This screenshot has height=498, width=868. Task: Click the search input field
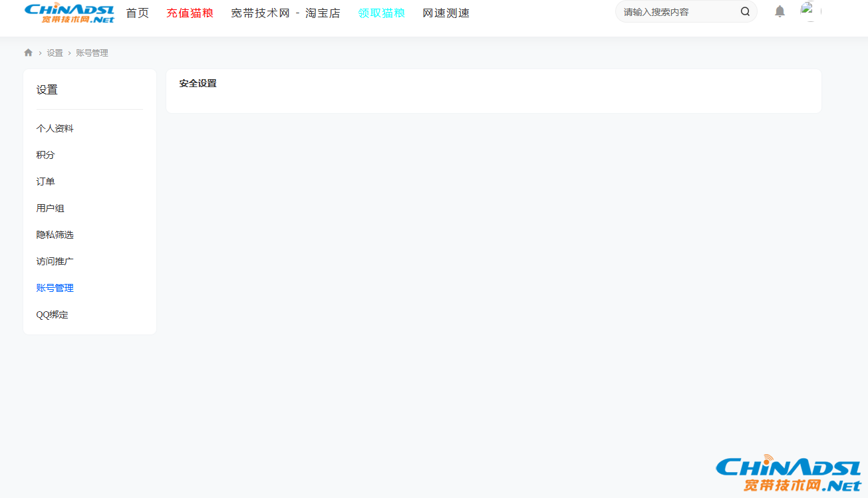678,12
